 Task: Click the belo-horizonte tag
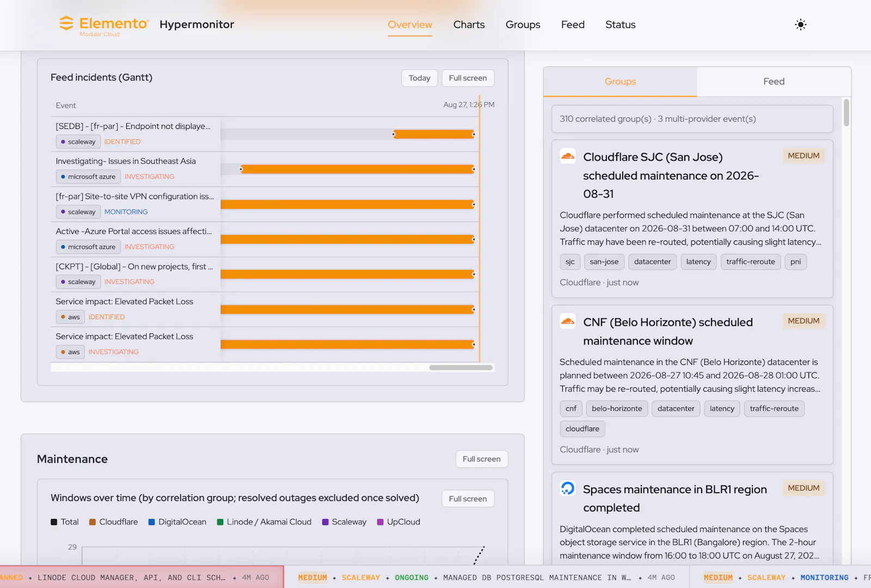pyautogui.click(x=617, y=408)
